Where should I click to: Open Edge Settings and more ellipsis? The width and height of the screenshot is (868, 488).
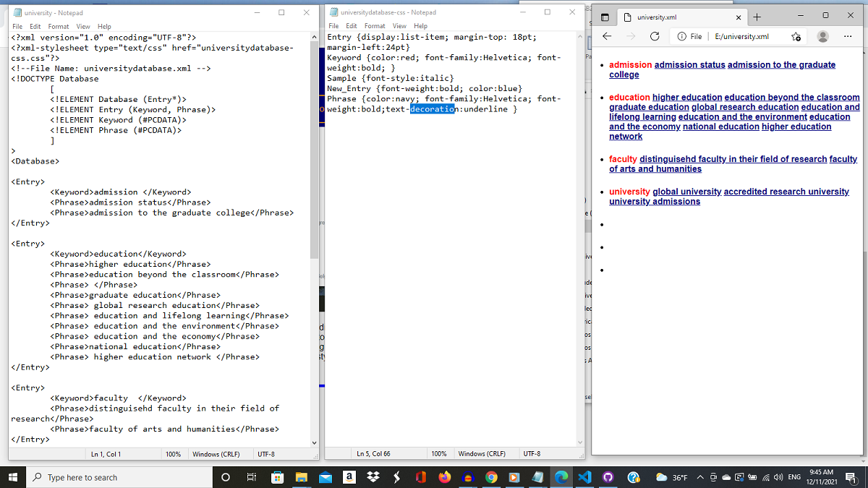click(x=848, y=36)
